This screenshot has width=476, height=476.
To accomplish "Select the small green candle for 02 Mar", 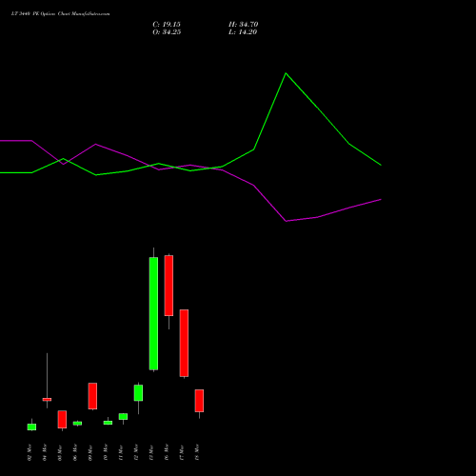I will coord(31,426).
